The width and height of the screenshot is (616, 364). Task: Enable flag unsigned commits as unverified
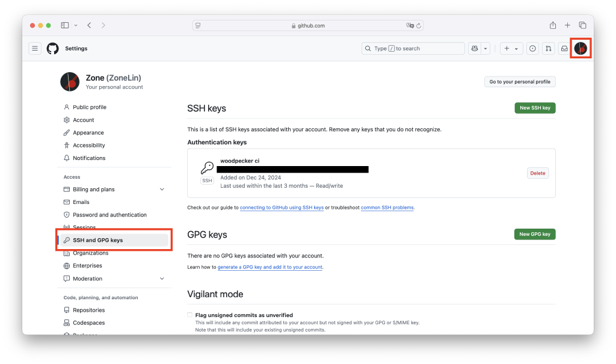pos(189,315)
